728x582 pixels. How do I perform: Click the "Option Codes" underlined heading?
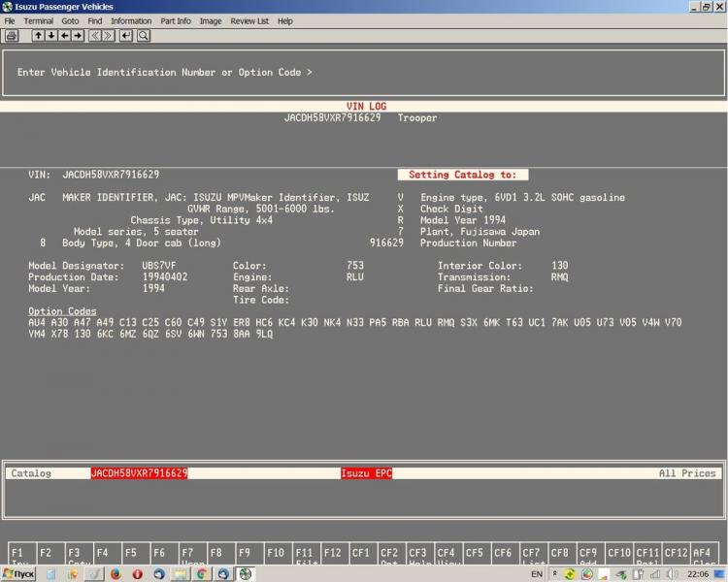click(62, 311)
